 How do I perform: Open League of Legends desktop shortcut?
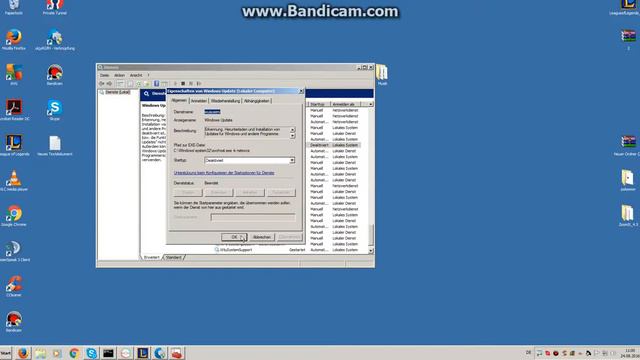coord(14,145)
